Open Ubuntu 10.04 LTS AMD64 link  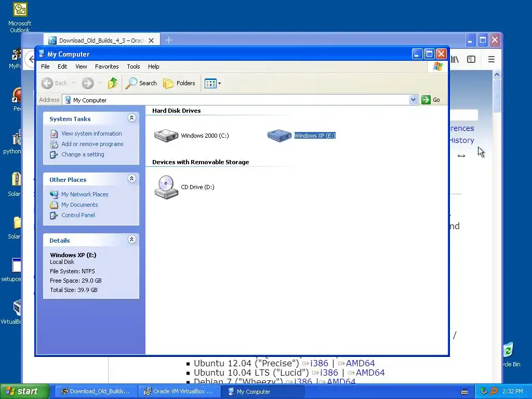click(370, 373)
